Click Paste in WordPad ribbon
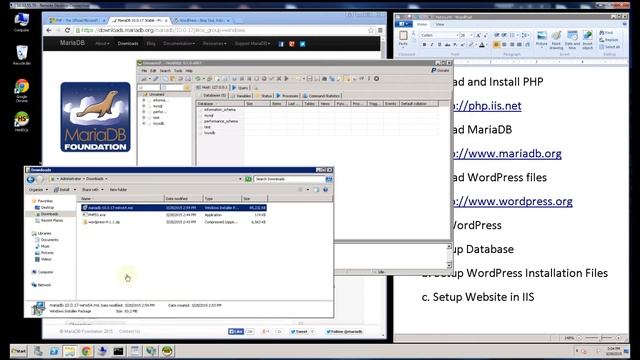The image size is (640, 360). [403, 38]
